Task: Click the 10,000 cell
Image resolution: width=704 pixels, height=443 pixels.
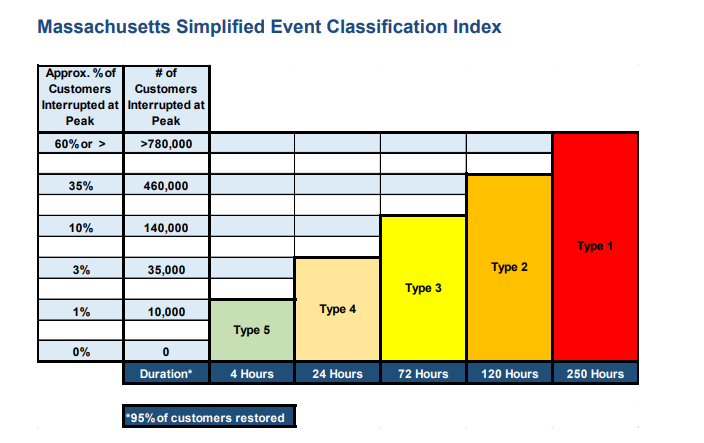Action: pos(166,311)
